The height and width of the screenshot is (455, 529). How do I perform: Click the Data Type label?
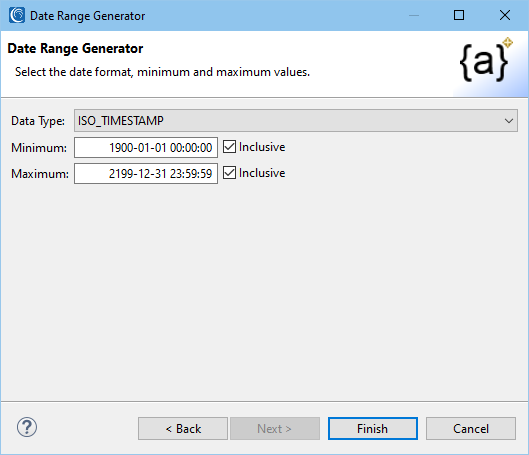38,121
